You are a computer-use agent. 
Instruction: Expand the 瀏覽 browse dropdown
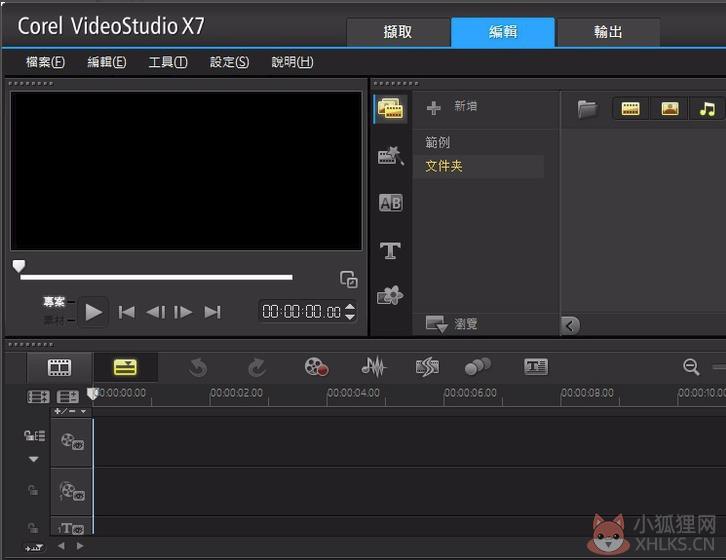point(451,324)
